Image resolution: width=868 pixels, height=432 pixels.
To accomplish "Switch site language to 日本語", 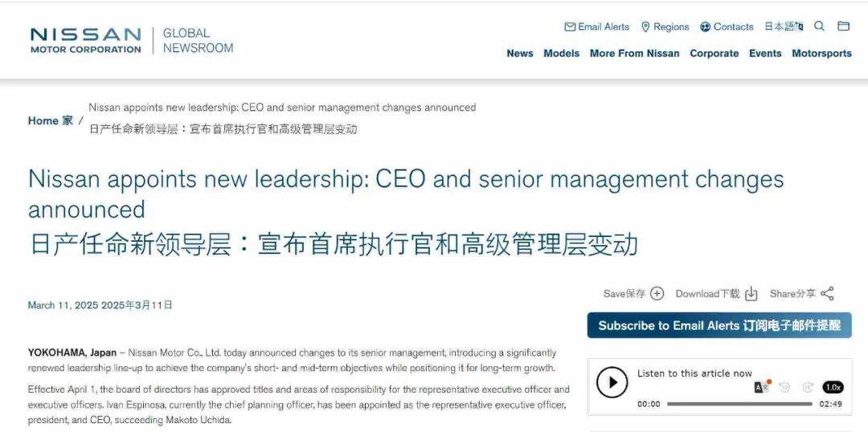I will (x=783, y=26).
